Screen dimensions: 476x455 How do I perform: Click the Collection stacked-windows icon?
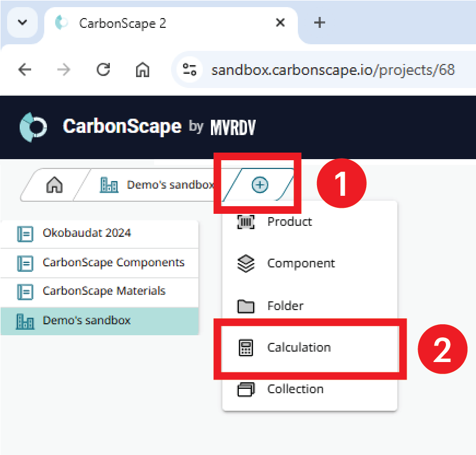point(245,389)
